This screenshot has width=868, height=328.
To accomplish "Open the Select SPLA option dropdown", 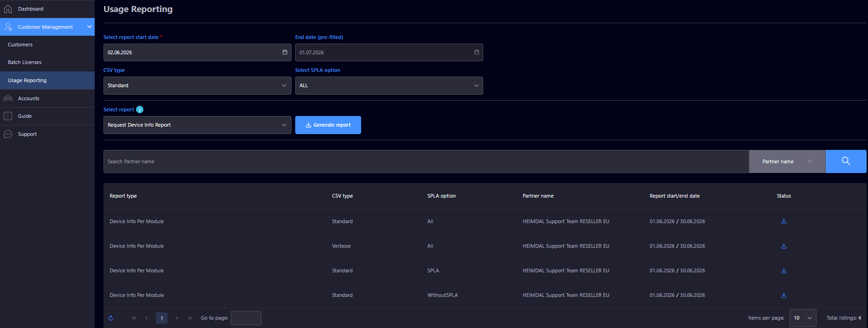I will (x=389, y=85).
